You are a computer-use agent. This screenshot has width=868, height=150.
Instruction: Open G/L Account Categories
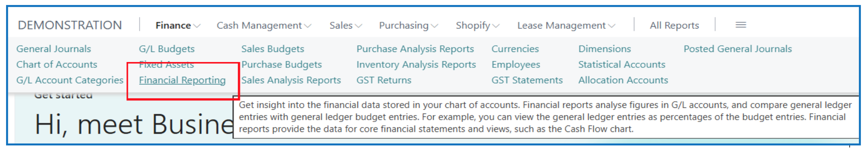point(70,80)
